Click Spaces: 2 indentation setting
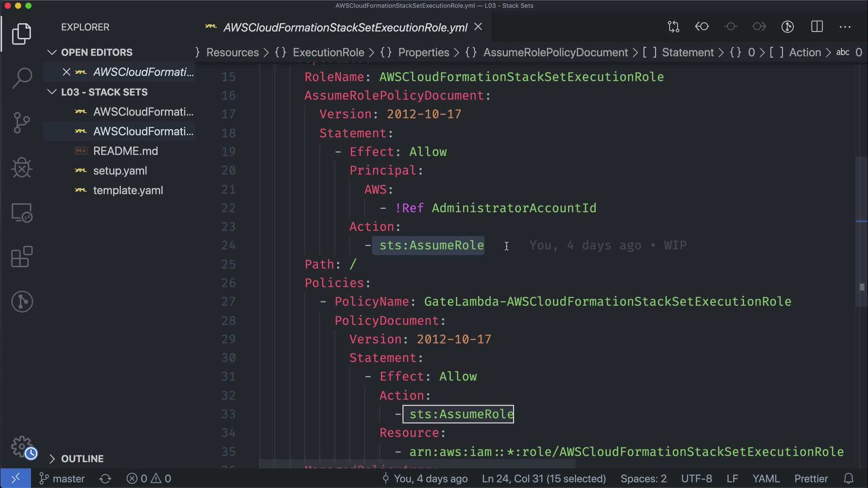The image size is (868, 488). [643, 479]
